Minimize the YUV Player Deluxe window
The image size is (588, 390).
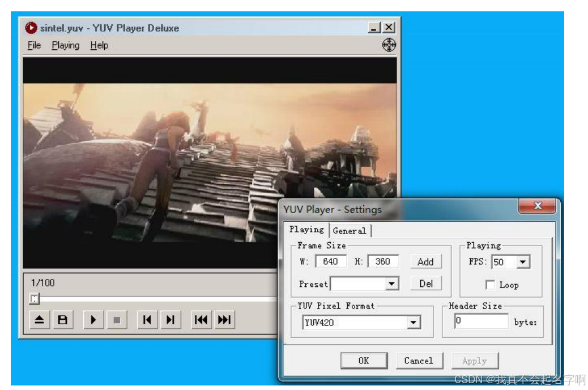[x=374, y=27]
